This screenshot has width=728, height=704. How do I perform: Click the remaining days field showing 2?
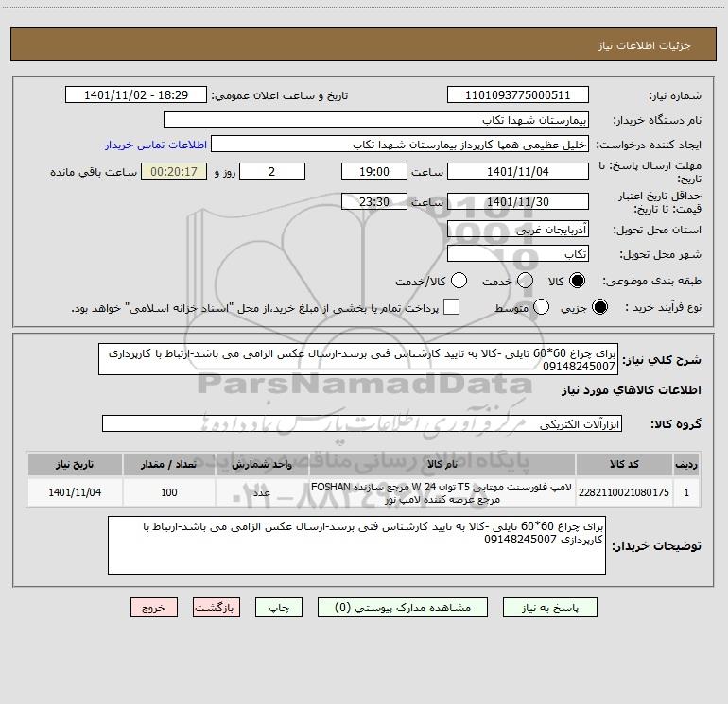[272, 171]
